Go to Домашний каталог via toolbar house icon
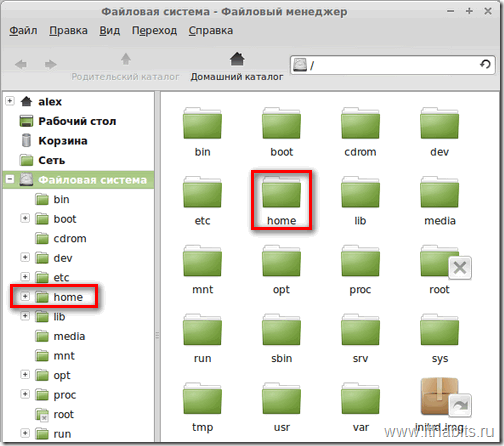Image resolution: width=504 pixels, height=446 pixels. click(237, 59)
